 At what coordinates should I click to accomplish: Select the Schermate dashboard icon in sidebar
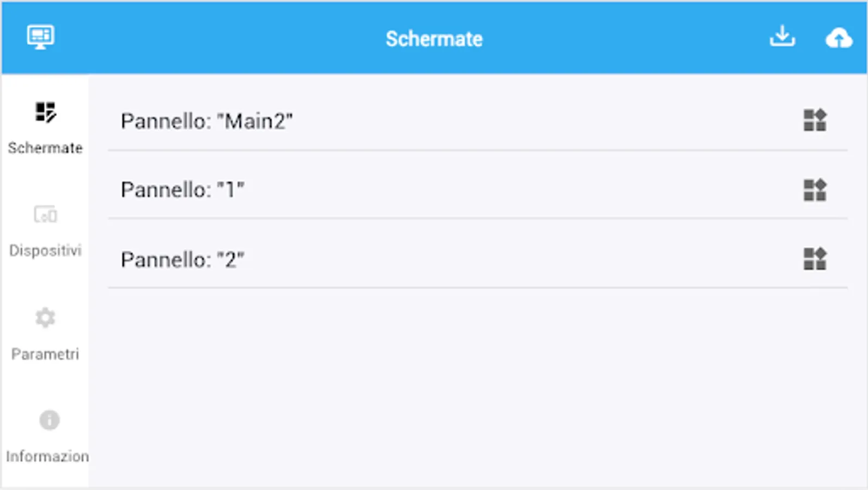click(46, 112)
